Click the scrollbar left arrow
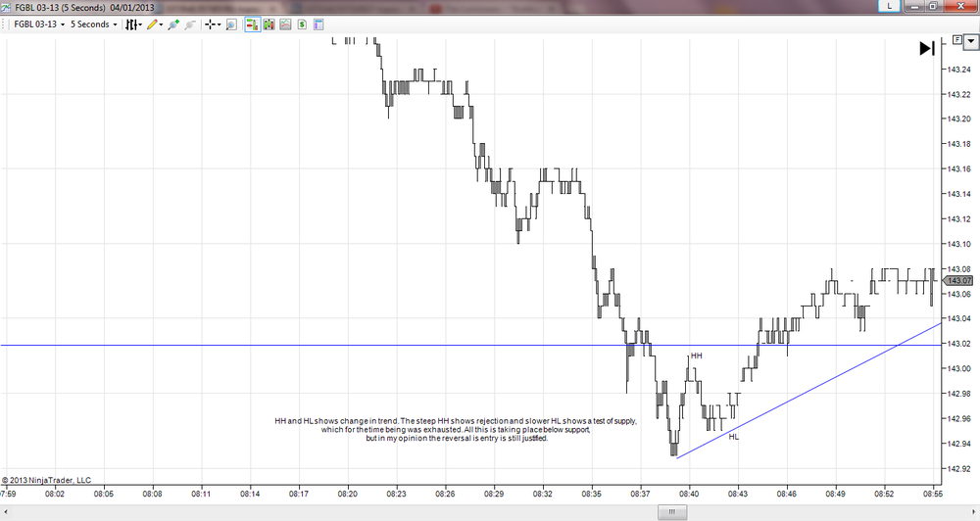This screenshot has height=521, width=980. (5, 512)
